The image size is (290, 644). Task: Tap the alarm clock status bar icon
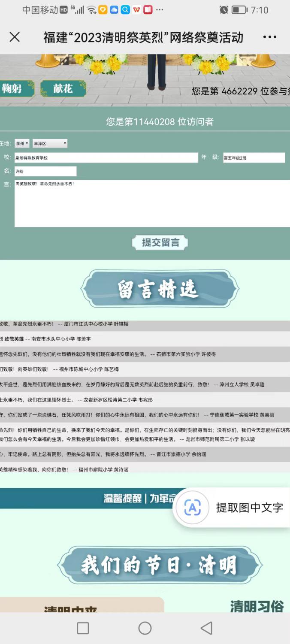tap(224, 10)
